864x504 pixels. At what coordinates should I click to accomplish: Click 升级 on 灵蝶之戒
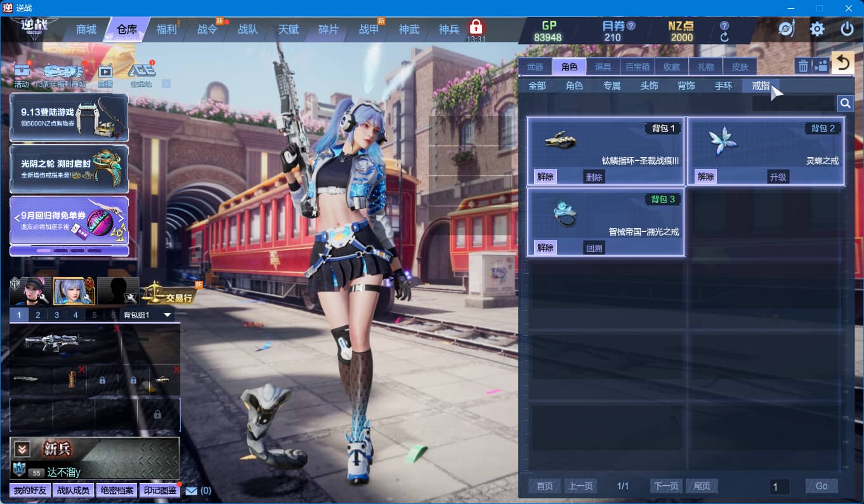tap(778, 177)
